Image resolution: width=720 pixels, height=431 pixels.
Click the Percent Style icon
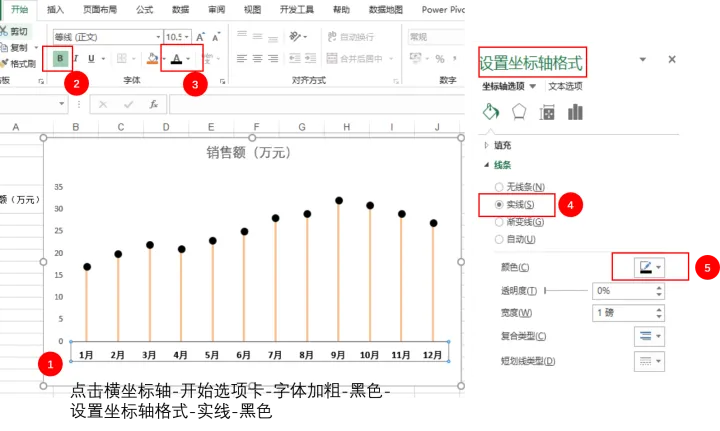point(440,59)
